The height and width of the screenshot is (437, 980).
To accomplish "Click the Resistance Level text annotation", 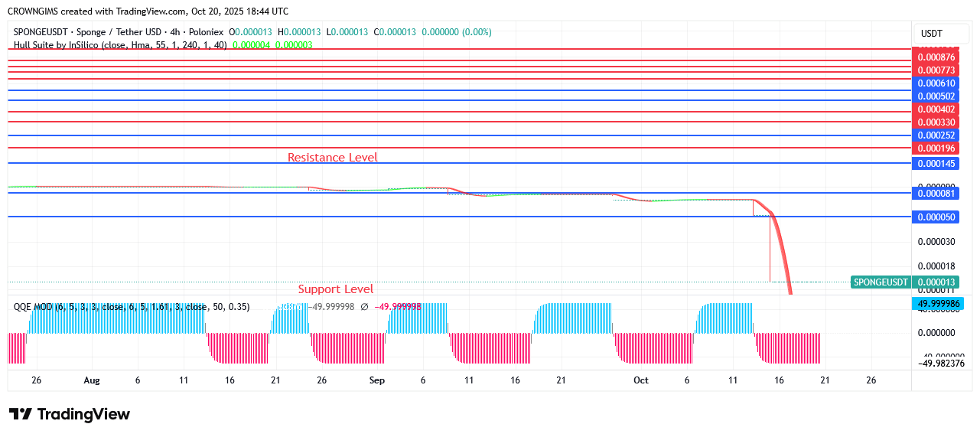I will [332, 158].
